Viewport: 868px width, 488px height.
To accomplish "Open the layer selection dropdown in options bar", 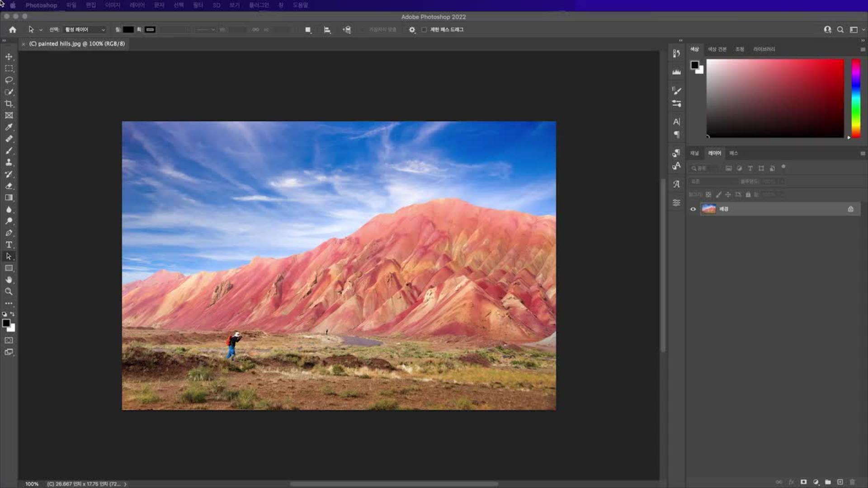I will 85,30.
